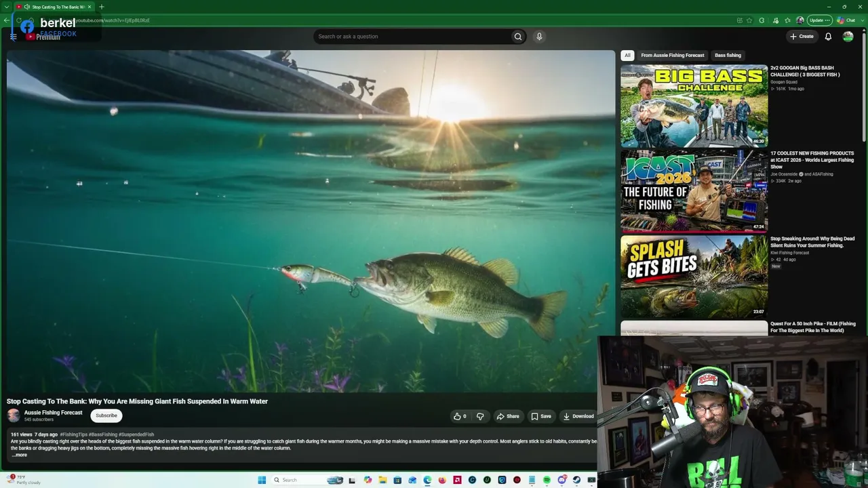Select the Bass fishing filter chip
Image resolution: width=868 pixels, height=488 pixels.
[x=728, y=55]
